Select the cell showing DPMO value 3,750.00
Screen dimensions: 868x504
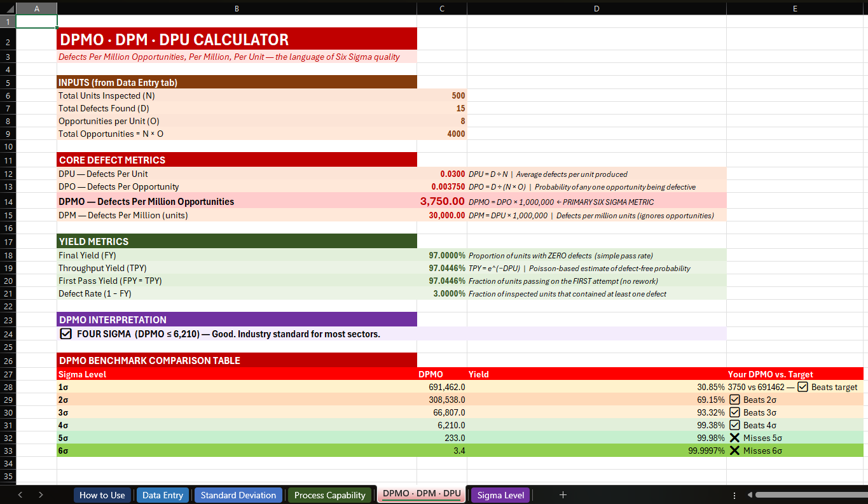[442, 202]
